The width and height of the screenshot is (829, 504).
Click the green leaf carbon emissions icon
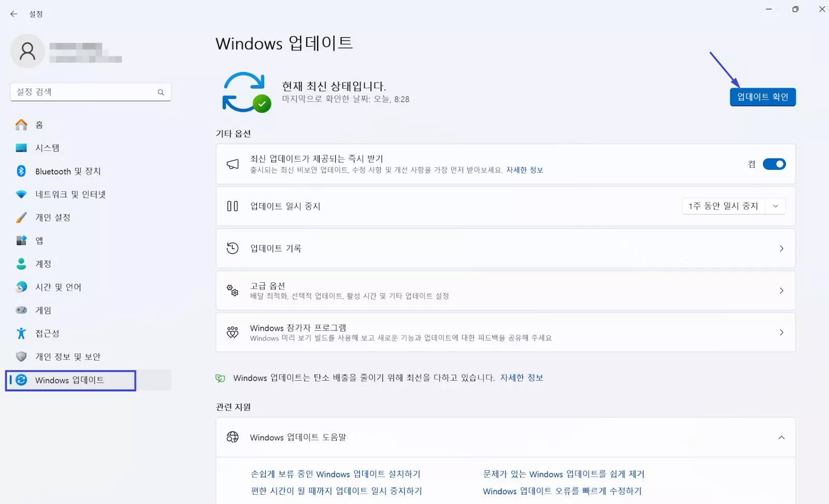(220, 378)
